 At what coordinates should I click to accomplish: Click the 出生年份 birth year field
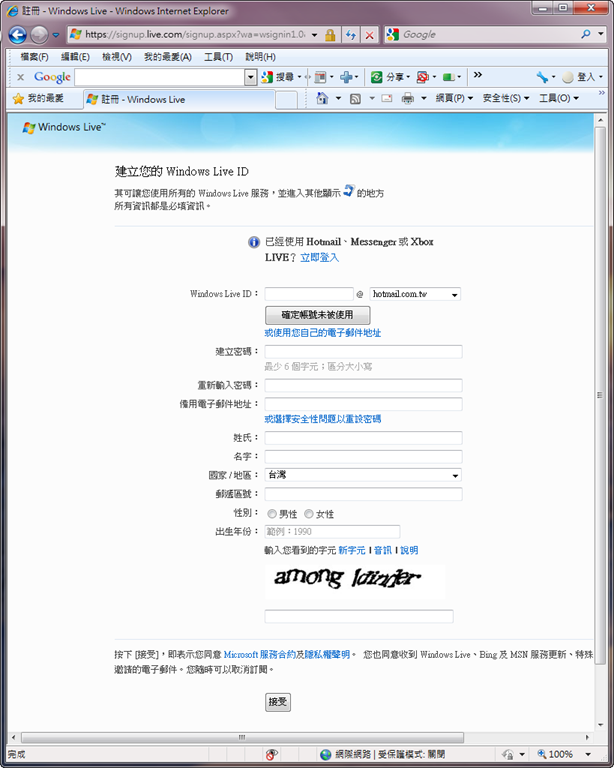point(332,531)
